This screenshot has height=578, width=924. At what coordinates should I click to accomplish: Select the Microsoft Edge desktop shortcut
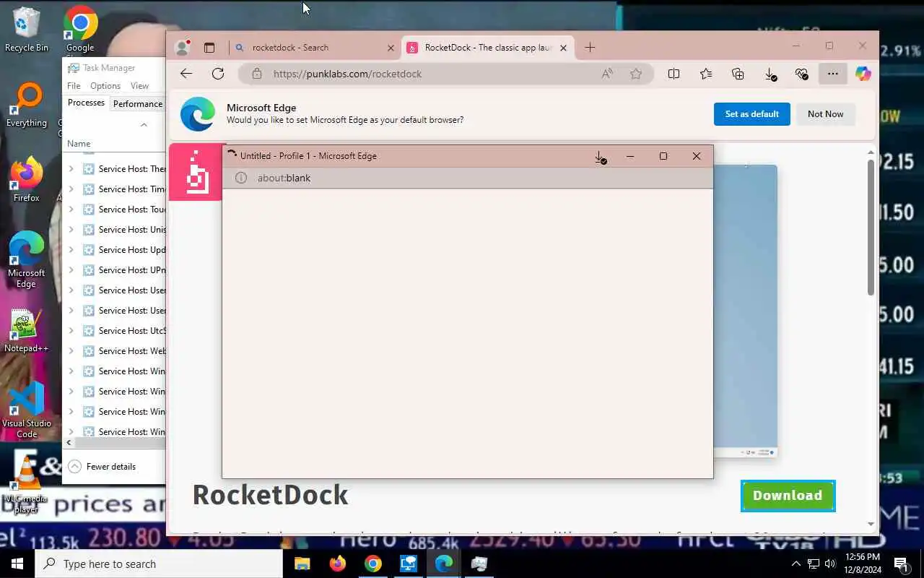coord(27,260)
